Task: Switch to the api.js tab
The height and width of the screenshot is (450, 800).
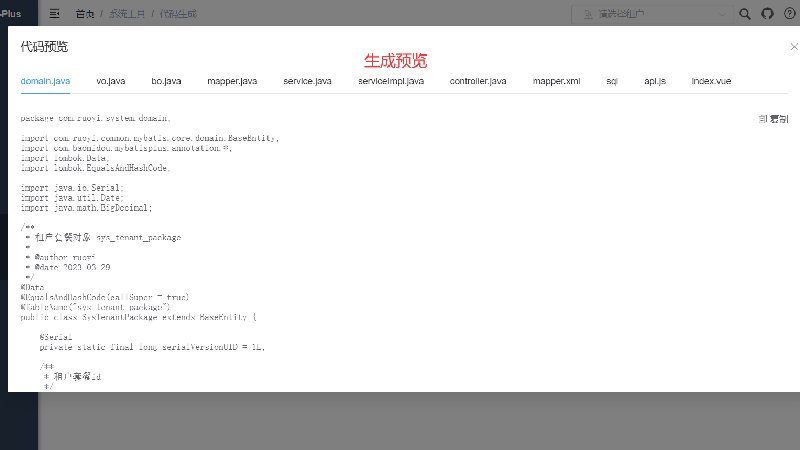Action: 655,81
